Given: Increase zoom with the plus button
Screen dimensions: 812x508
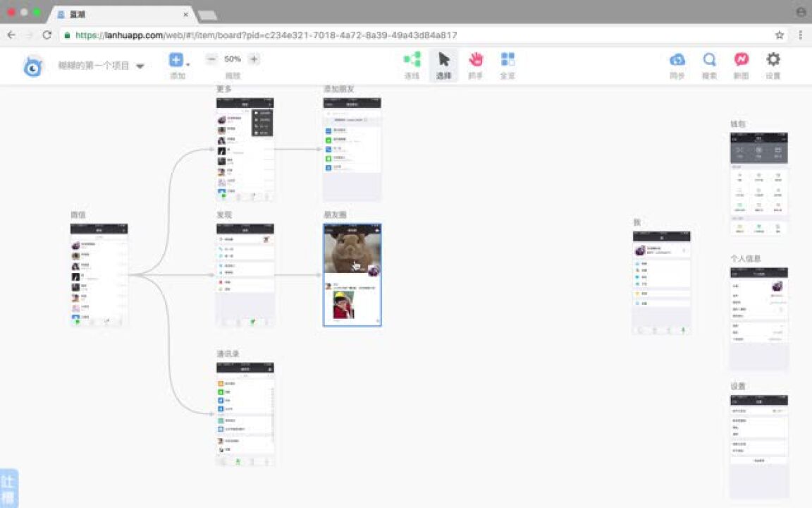Looking at the screenshot, I should click(254, 59).
